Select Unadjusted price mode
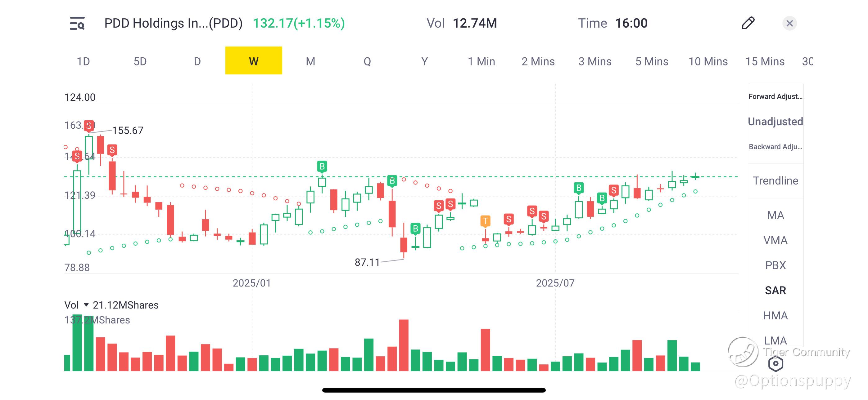The width and height of the screenshot is (868, 400). point(775,122)
